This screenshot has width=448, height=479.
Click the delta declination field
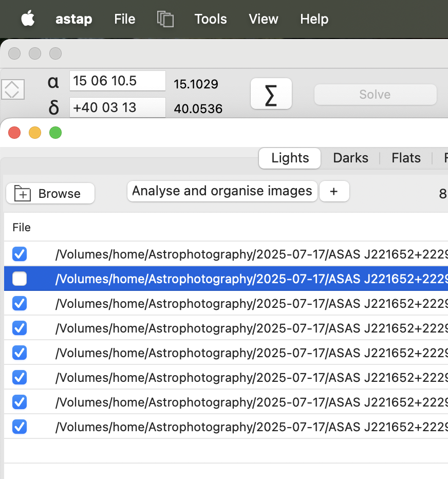pos(118,107)
